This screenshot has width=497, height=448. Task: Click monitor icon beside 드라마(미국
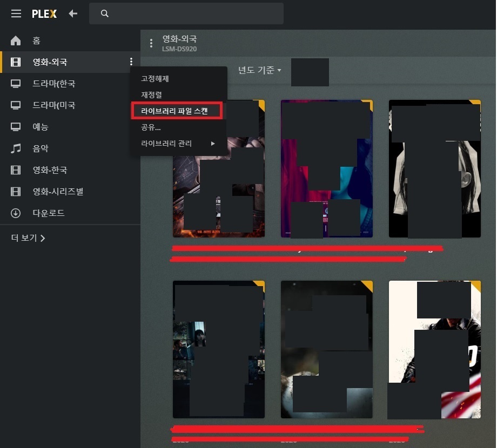[16, 105]
